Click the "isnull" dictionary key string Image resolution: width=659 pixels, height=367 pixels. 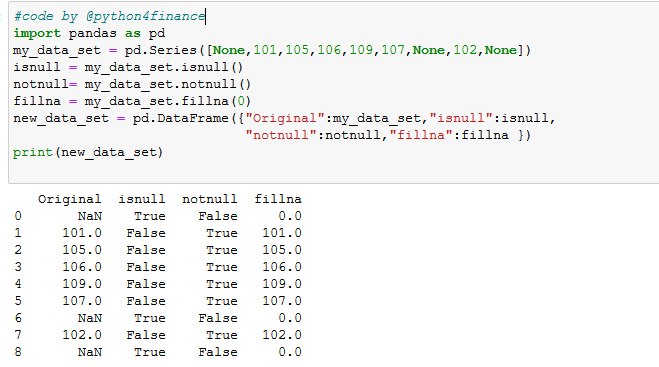461,118
